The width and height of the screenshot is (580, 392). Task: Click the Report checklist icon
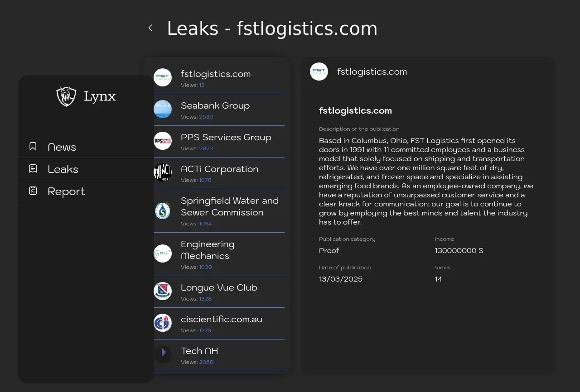point(33,191)
